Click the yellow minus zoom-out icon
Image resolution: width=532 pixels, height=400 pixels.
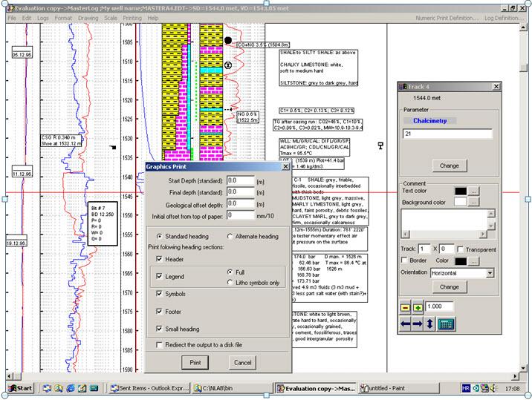click(x=406, y=306)
